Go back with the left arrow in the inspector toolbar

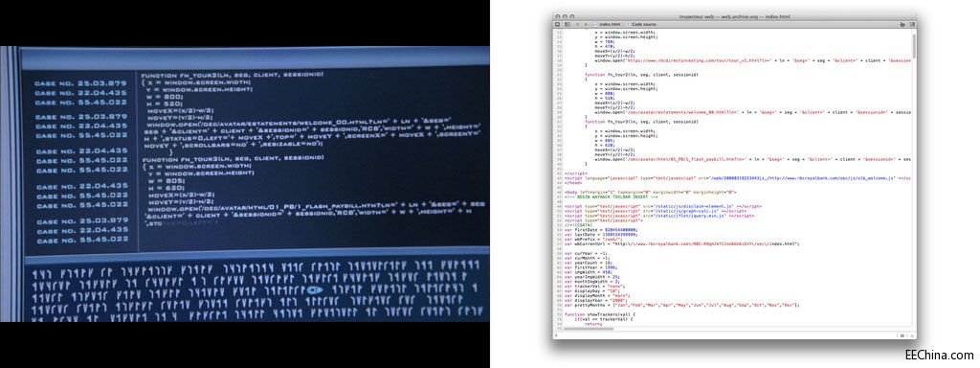click(x=577, y=24)
